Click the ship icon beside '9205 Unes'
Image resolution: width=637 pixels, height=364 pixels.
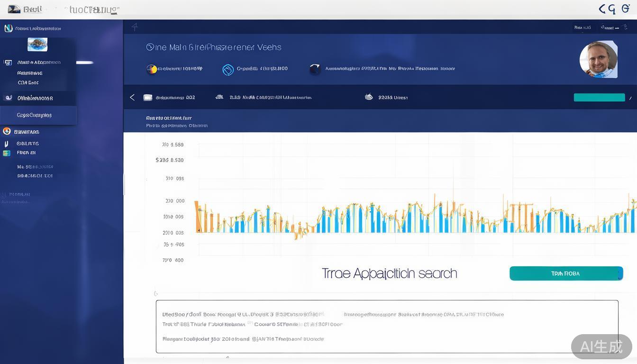(x=369, y=97)
